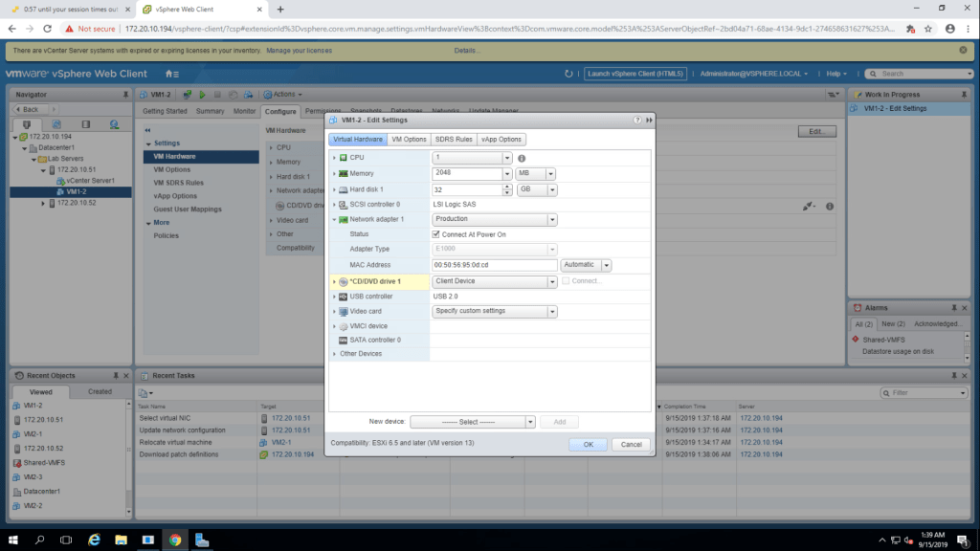Open the Network adapter 1 network dropdown
Viewport: 980px width, 551px height.
click(x=551, y=219)
